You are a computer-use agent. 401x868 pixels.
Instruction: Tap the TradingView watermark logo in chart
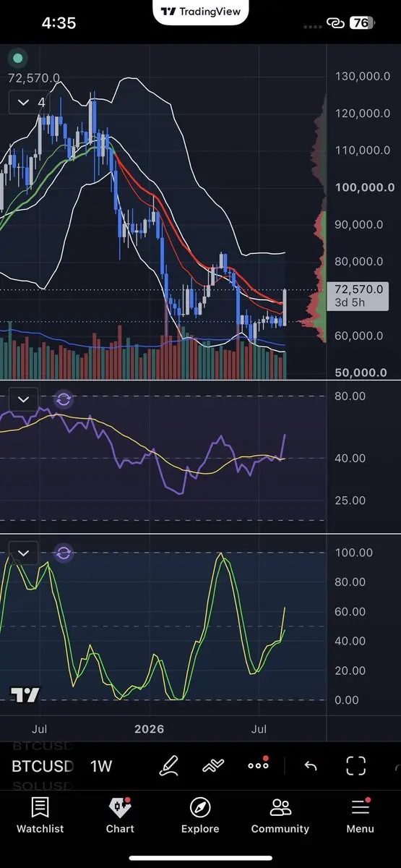coord(25,695)
